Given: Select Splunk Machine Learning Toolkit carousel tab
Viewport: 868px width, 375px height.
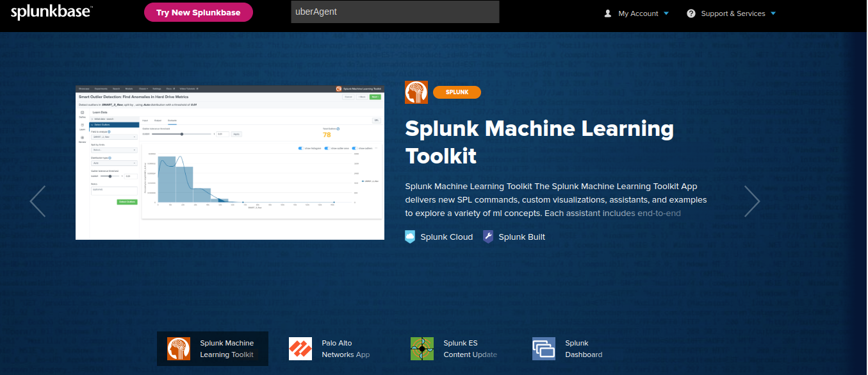Looking at the screenshot, I should pyautogui.click(x=213, y=349).
